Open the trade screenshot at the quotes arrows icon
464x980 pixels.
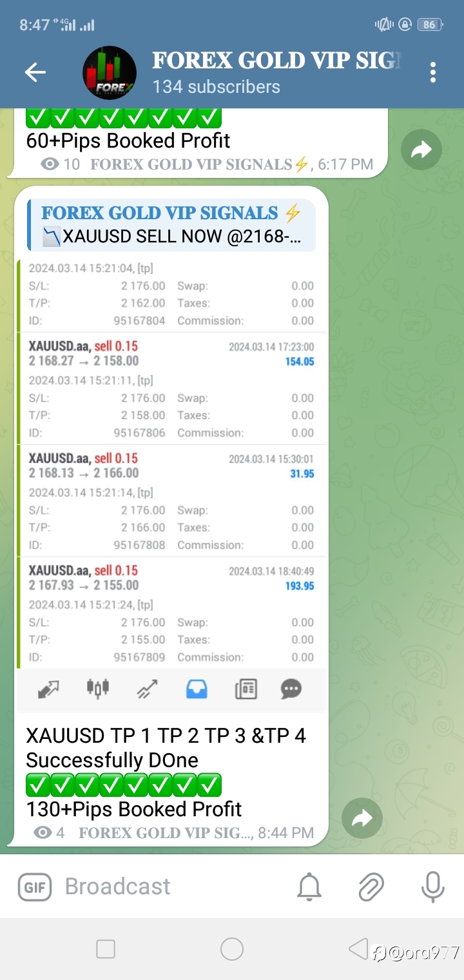tap(49, 690)
